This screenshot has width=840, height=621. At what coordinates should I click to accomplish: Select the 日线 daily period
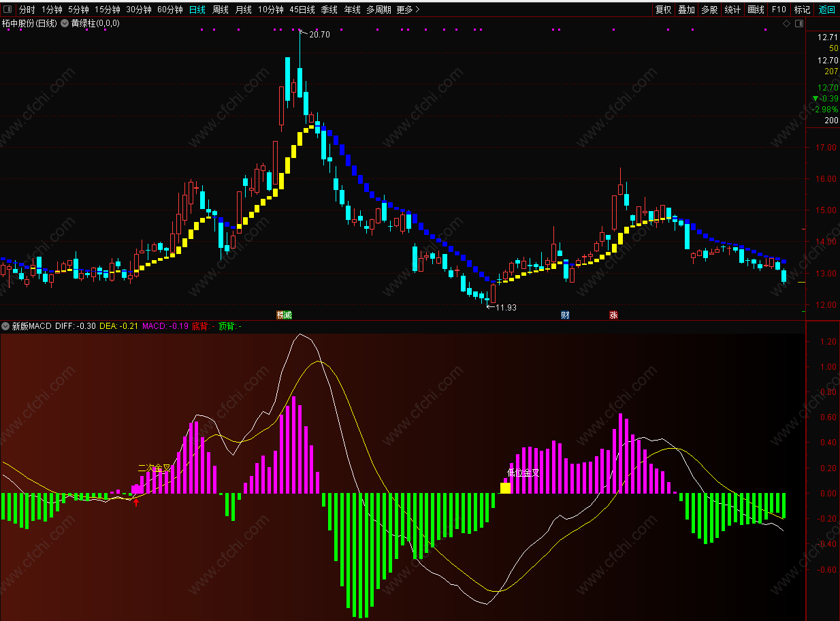coord(197,10)
